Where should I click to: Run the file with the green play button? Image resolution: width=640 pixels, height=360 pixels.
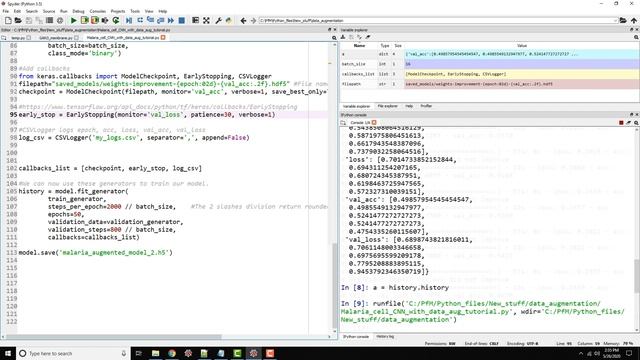click(x=73, y=20)
